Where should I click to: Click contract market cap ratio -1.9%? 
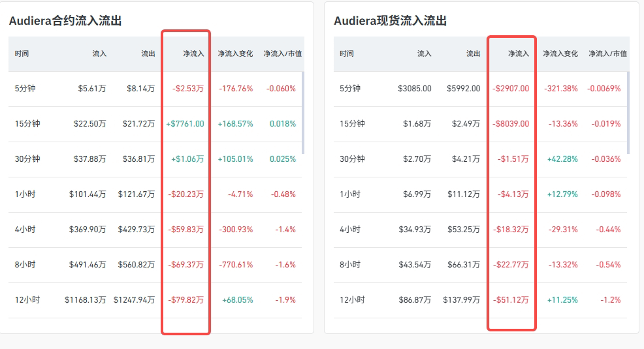[x=285, y=300]
